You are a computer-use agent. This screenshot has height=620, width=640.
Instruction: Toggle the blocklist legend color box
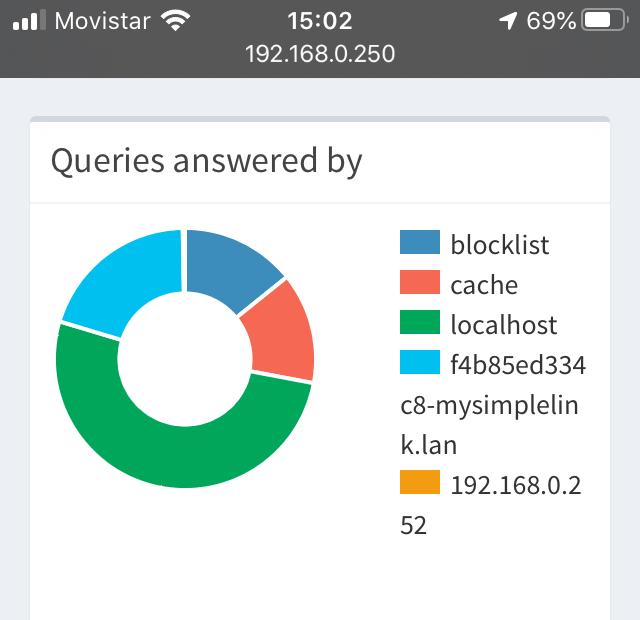[x=420, y=242]
